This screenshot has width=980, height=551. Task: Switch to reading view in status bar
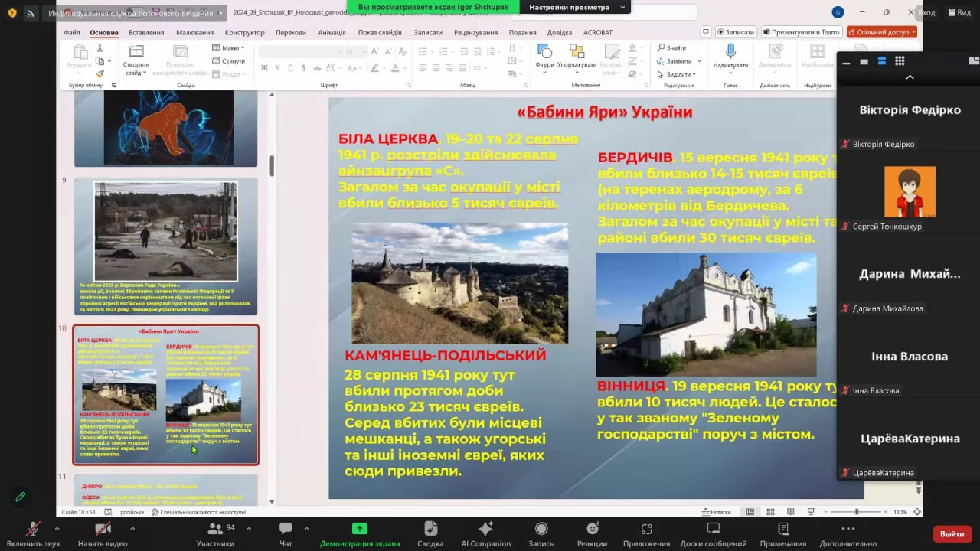pyautogui.click(x=790, y=512)
